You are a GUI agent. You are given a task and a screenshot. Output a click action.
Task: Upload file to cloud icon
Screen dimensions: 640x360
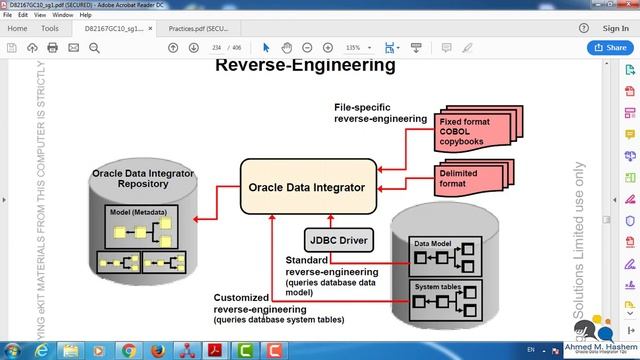pos(32,48)
